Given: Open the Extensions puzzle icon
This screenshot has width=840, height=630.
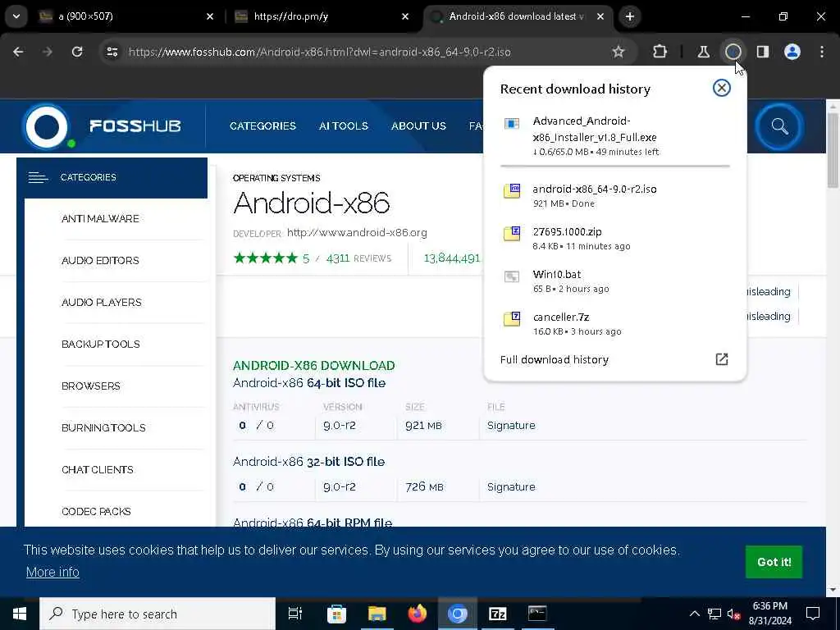Looking at the screenshot, I should coord(660,52).
